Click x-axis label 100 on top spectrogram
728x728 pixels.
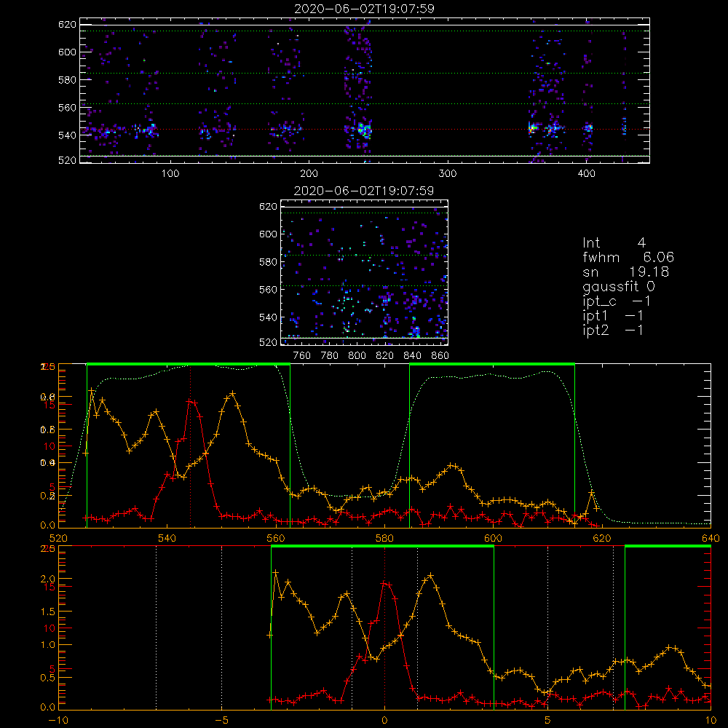pos(170,174)
